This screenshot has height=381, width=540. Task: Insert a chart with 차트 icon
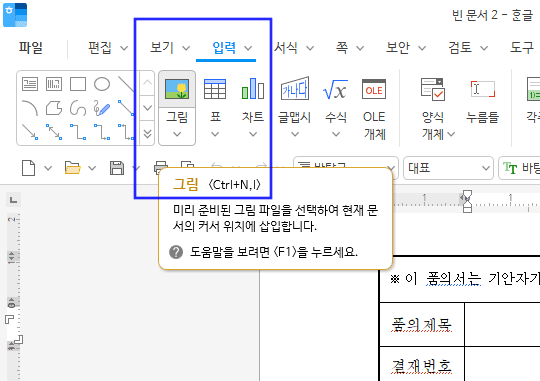(253, 89)
